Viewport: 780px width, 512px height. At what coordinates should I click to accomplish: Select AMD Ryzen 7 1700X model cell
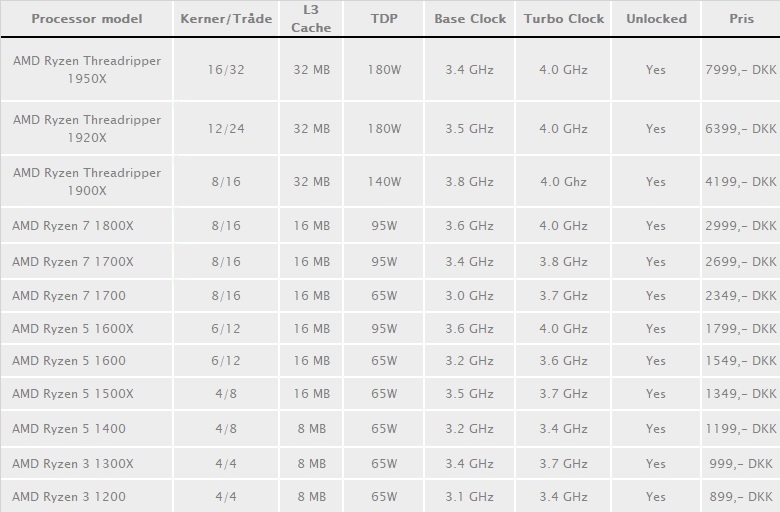[x=87, y=261]
